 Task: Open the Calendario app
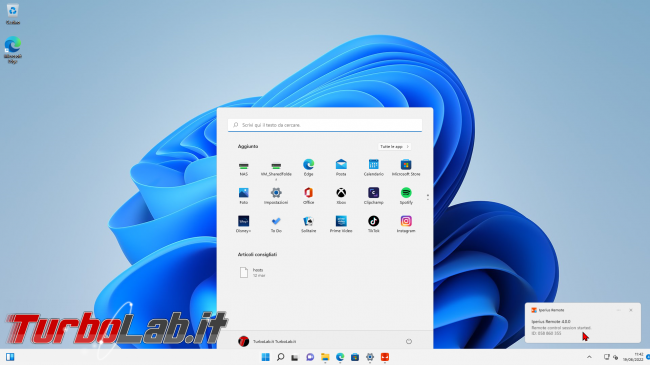point(374,168)
